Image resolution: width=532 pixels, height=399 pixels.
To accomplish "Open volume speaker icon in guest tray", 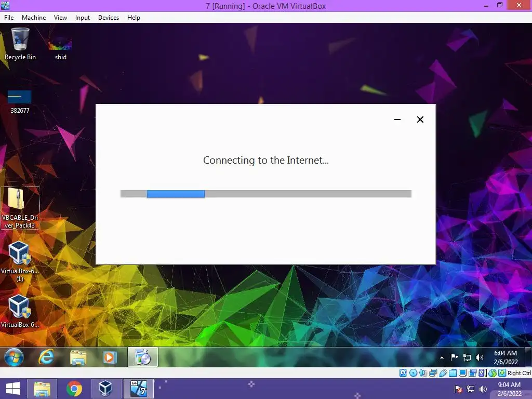I will tap(480, 357).
